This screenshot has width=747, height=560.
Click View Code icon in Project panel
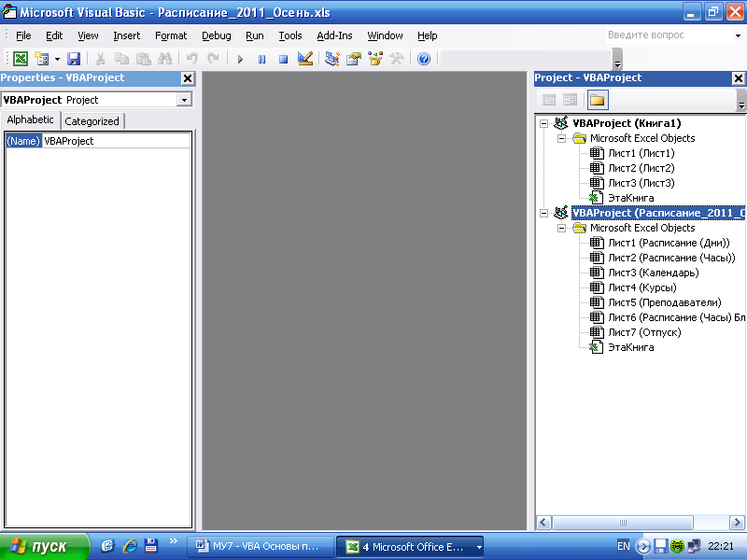(549, 100)
